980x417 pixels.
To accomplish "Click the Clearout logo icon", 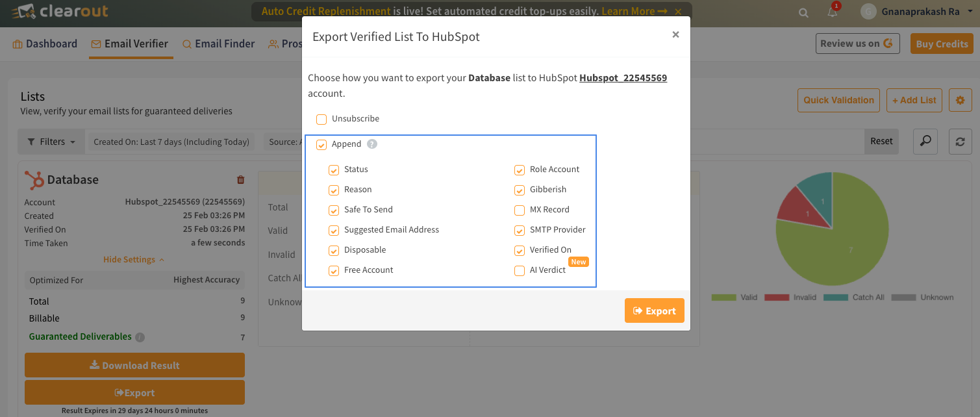I will point(23,11).
